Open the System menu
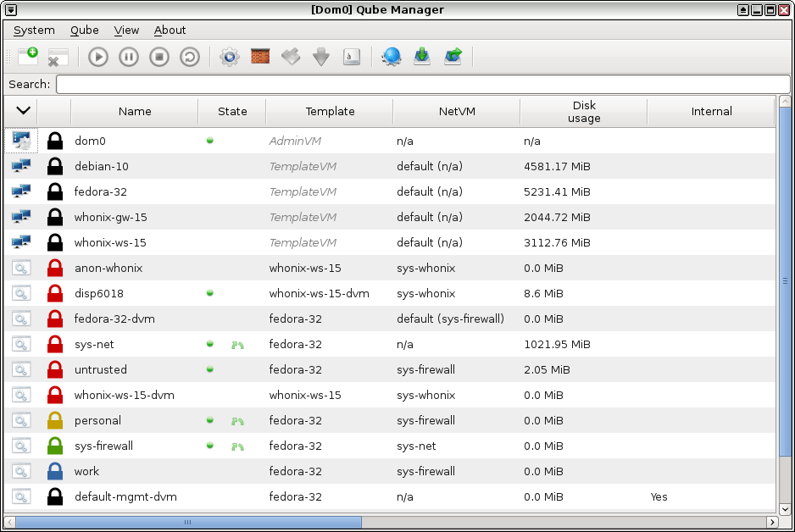 34,30
